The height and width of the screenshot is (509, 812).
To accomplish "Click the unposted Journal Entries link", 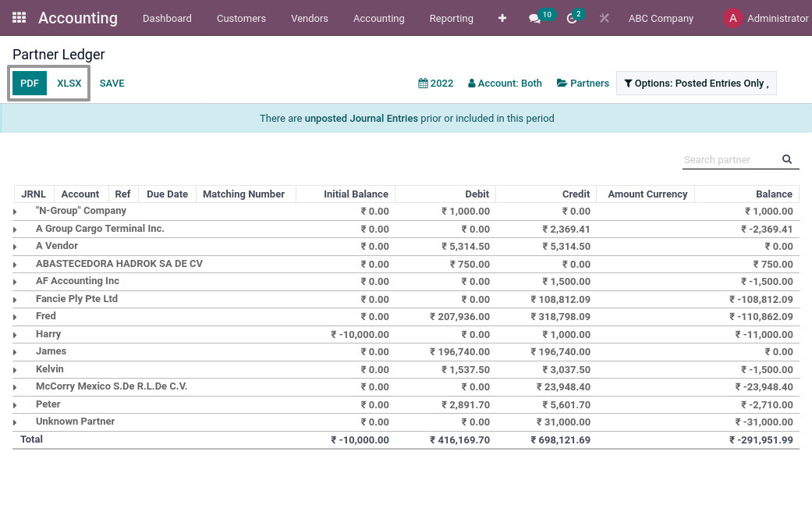I will [361, 118].
